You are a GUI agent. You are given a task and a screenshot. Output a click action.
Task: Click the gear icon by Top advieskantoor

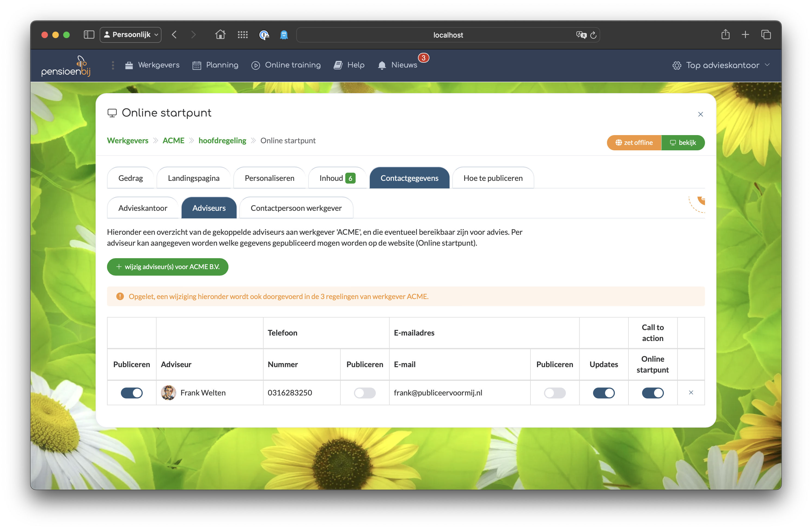tap(677, 66)
